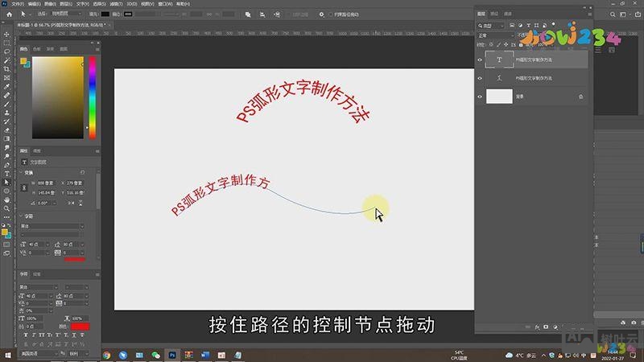
Task: Toggle lock position in Layers panel
Action: click(506, 45)
